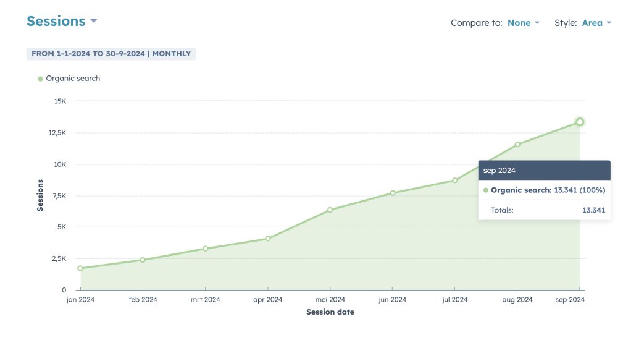Click the mei 2024 data point
Screen dimensions: 644x340
[330, 210]
